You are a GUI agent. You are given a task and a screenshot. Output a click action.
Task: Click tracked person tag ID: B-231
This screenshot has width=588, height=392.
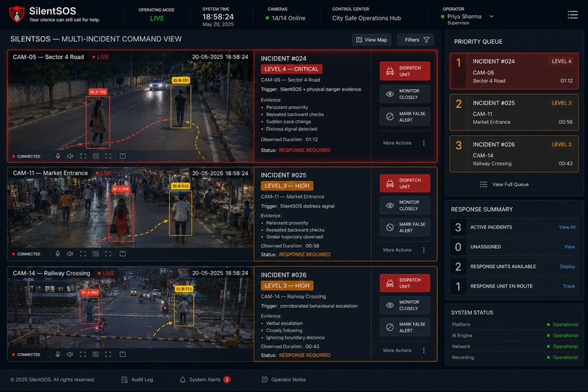[x=181, y=80]
